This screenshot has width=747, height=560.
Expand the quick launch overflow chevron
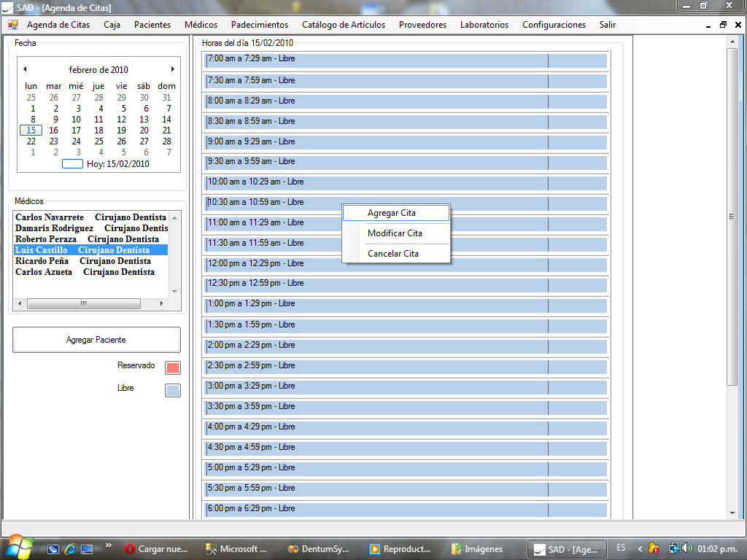(x=109, y=545)
